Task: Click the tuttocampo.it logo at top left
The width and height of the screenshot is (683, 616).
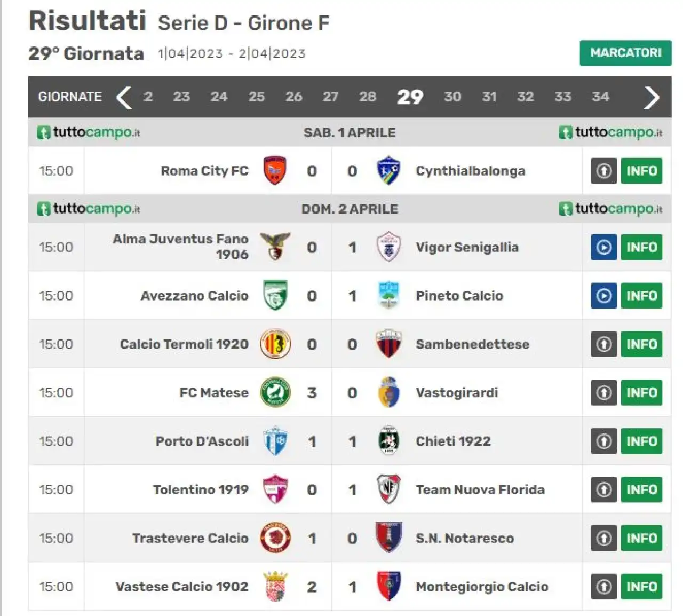Action: point(89,132)
